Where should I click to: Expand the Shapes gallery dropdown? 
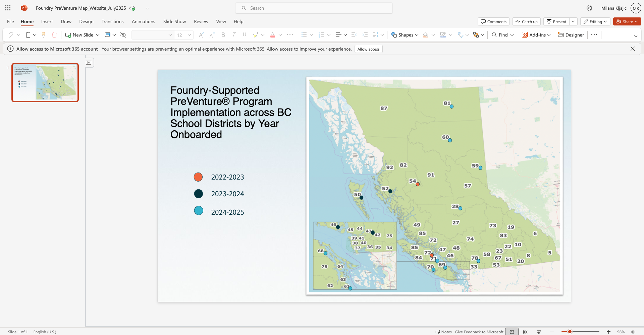(x=417, y=35)
